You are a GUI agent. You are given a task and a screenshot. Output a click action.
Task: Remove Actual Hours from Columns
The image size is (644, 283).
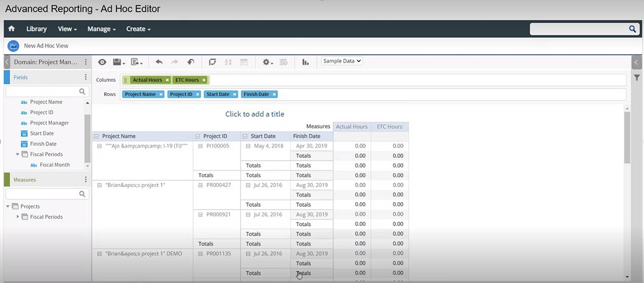click(x=167, y=80)
